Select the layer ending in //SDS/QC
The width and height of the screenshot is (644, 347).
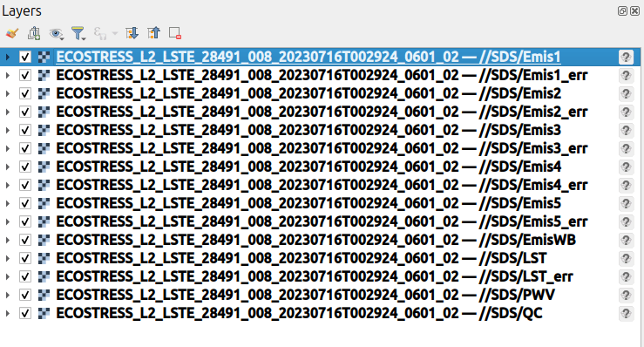(299, 313)
